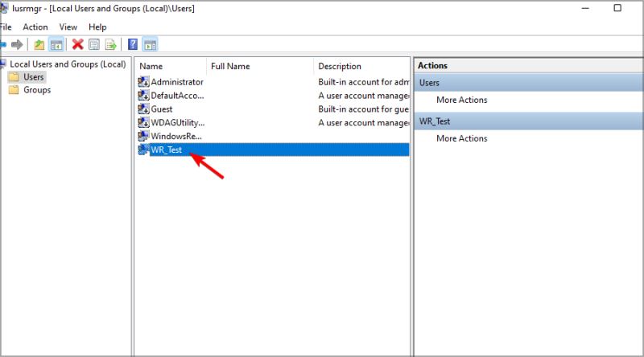Click the Export List toolbar icon
This screenshot has width=644, height=357.
tap(110, 44)
